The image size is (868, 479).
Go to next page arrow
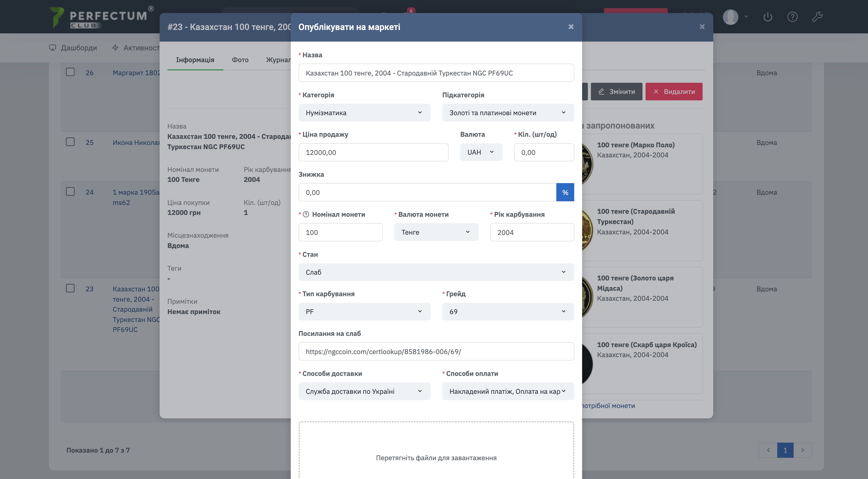pos(803,450)
